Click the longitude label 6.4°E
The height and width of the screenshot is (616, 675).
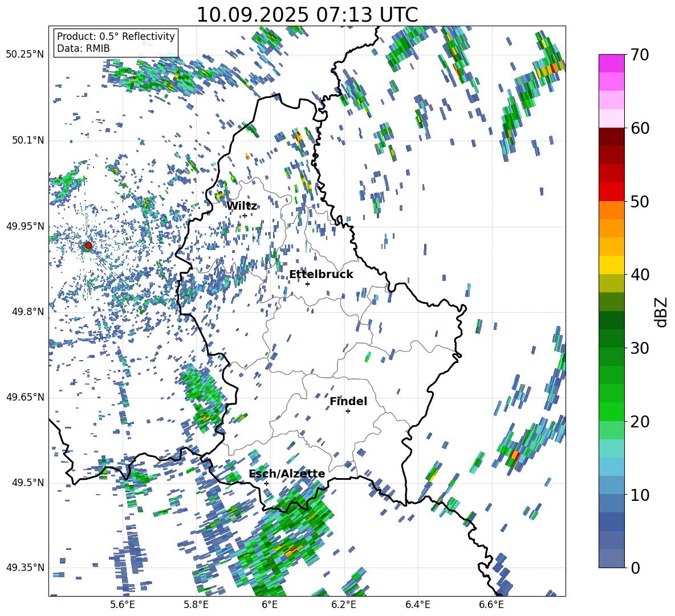(x=417, y=605)
